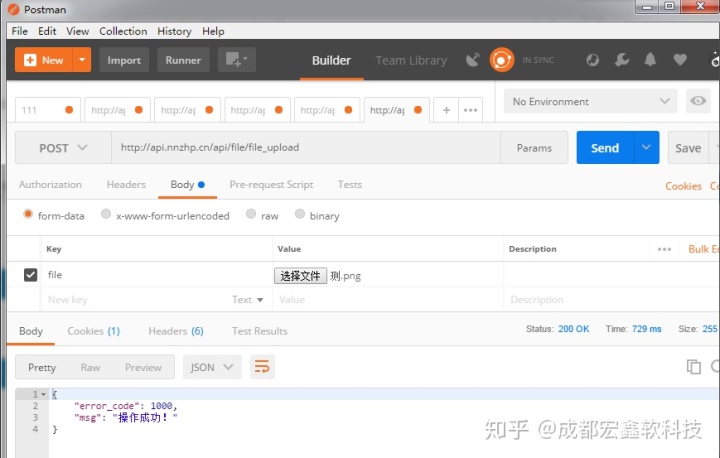This screenshot has height=458, width=720.
Task: Click the interceptor satellite icon
Action: click(x=472, y=60)
